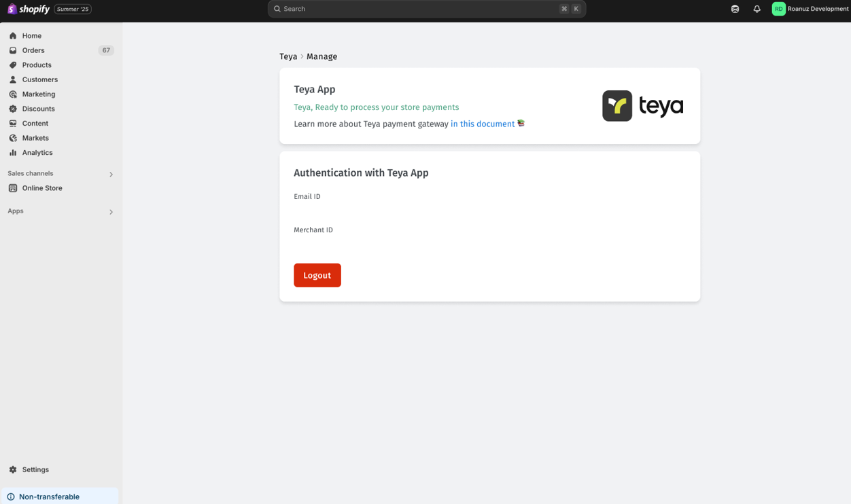Open the 'in this document' link
Screen dimensions: 851x504
483,124
